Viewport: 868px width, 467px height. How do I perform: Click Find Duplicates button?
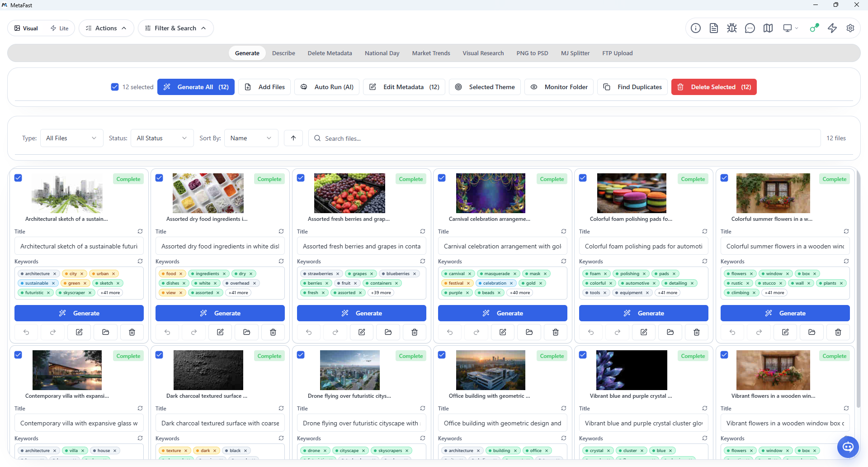[x=632, y=87]
